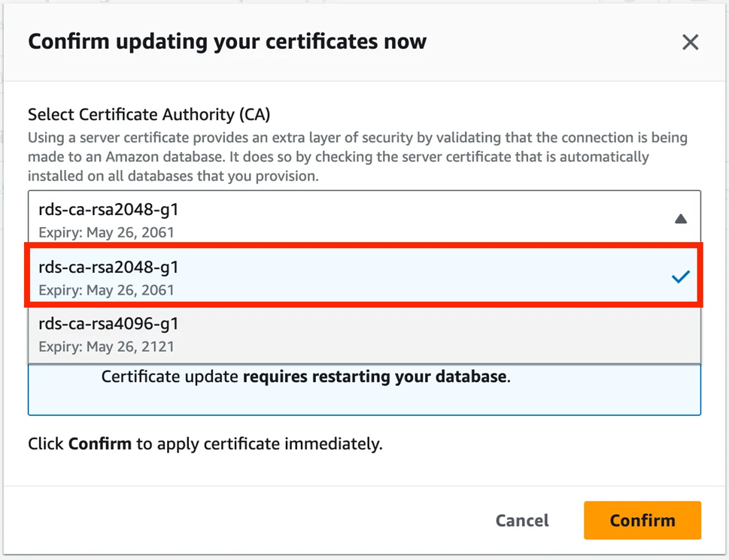
Task: Click the Expiry: May 26, 2121 text
Action: [x=106, y=347]
